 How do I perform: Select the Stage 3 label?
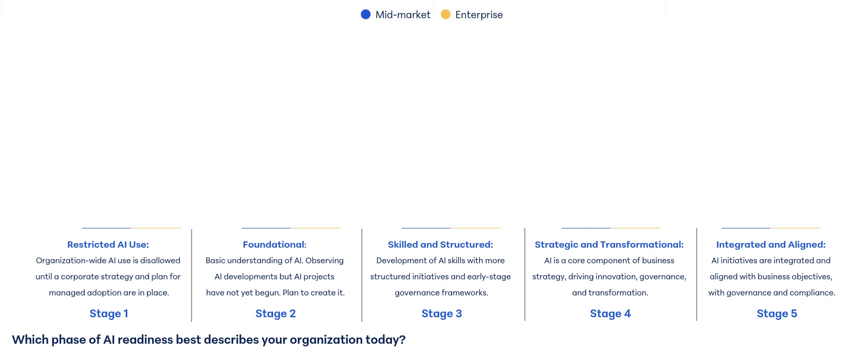pyautogui.click(x=441, y=314)
